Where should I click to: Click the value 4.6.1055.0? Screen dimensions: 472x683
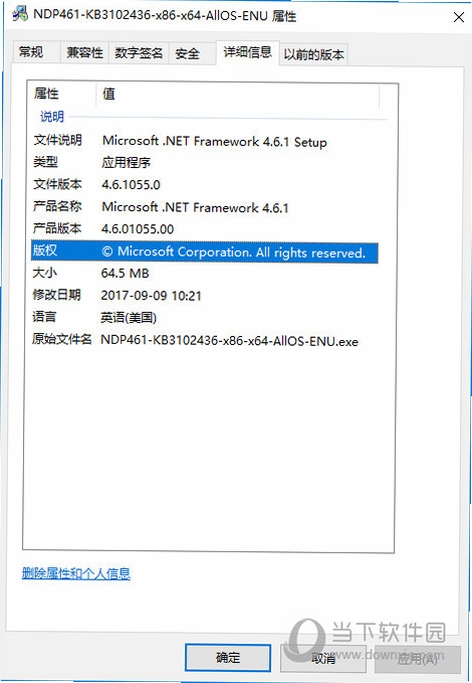[131, 185]
